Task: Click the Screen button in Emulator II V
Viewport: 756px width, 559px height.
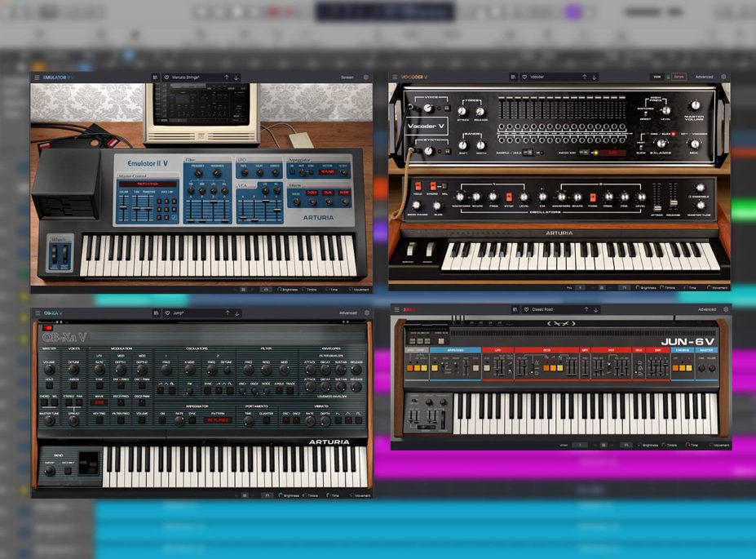Action: pyautogui.click(x=347, y=78)
